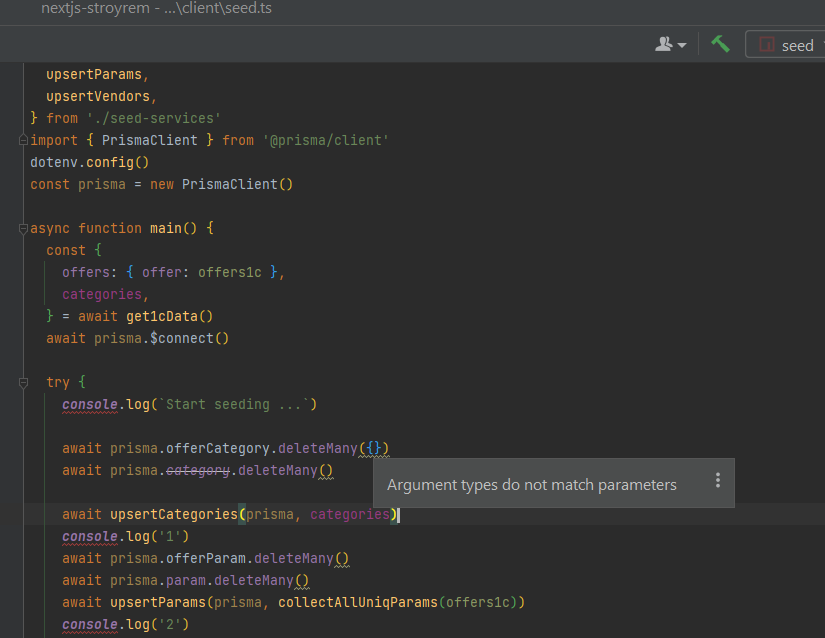Image resolution: width=825 pixels, height=638 pixels.
Task: Click offers1c in destructuring line
Action: click(x=229, y=272)
